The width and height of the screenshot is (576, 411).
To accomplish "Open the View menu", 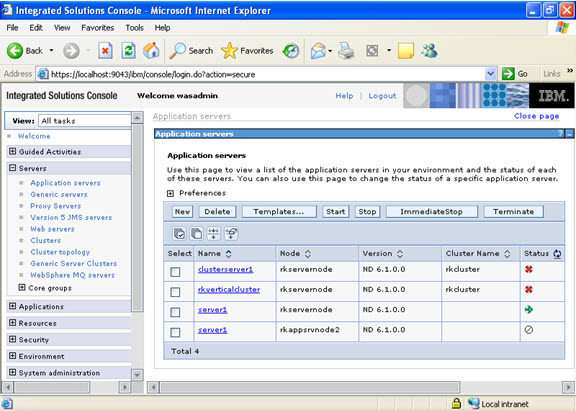I will click(x=62, y=28).
